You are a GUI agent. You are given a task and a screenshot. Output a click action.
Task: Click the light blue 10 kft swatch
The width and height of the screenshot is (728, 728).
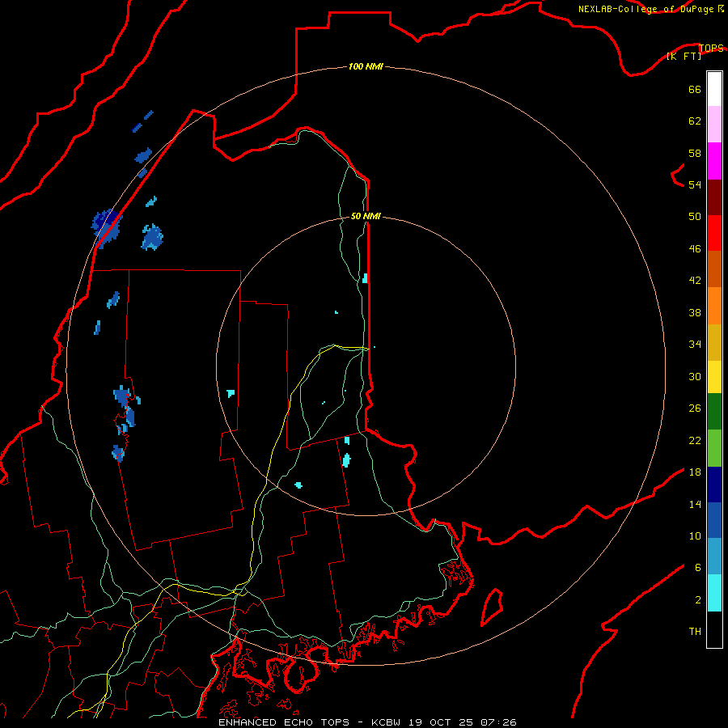714,557
